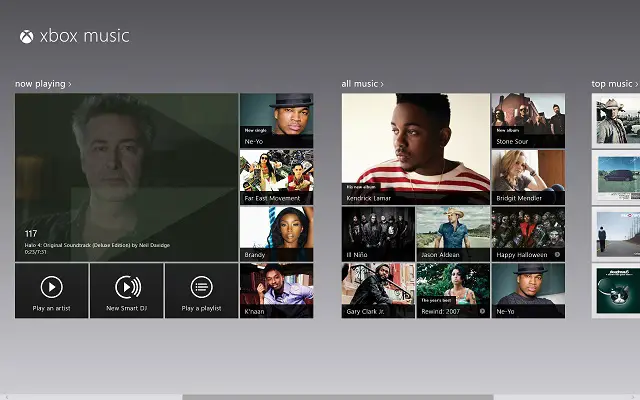Expand the top music section
The image size is (640, 400).
(615, 84)
